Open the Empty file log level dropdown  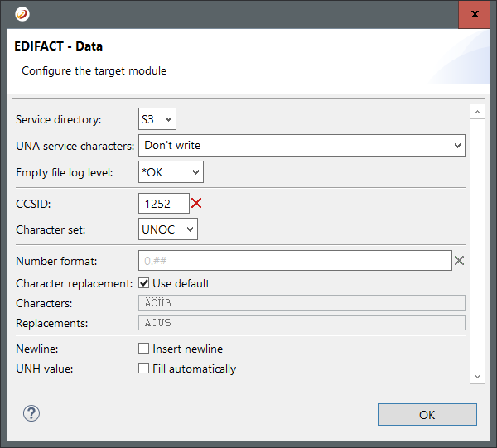(x=171, y=171)
